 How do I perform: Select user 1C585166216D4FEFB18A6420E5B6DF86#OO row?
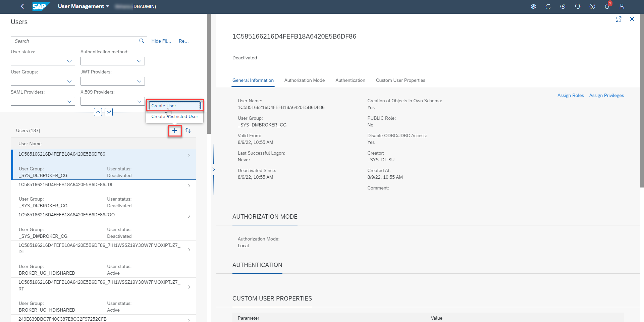[x=104, y=225]
